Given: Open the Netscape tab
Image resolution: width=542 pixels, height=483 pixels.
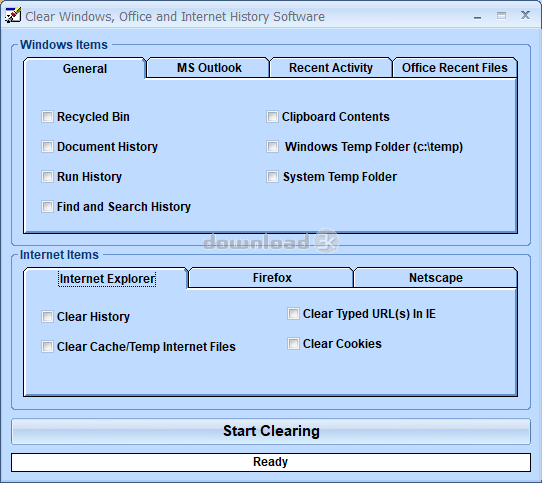Looking at the screenshot, I should click(436, 278).
